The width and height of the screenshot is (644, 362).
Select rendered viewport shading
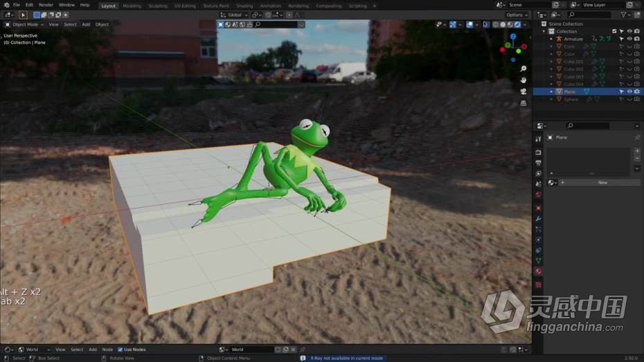coord(517,25)
